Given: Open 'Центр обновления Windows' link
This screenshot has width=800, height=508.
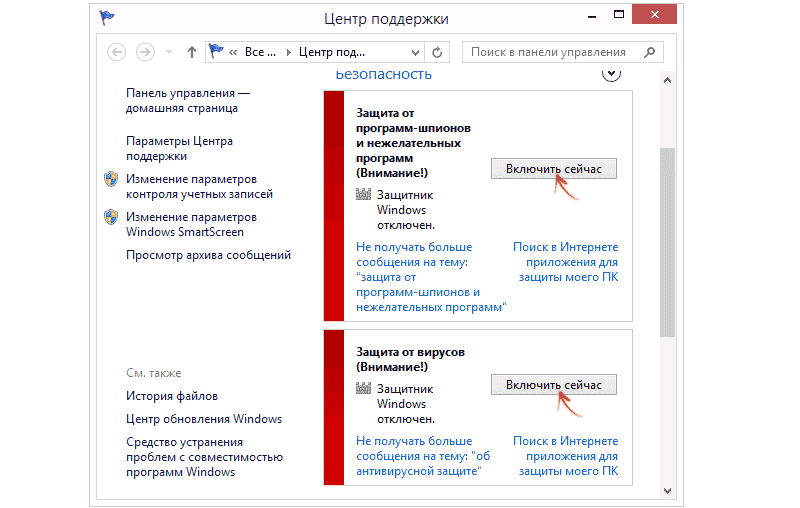Looking at the screenshot, I should [204, 419].
